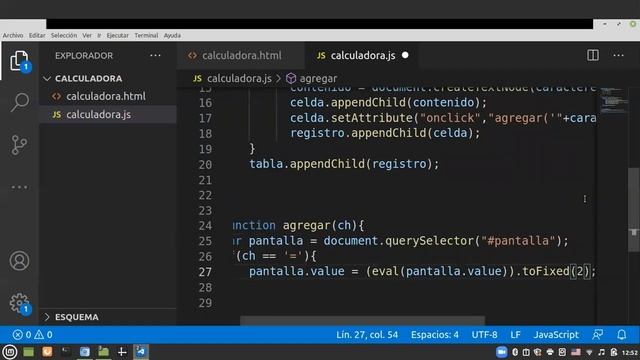Screen dimensions: 640x360
Task: Open Explorer panel more actions ellipsis
Action: [155, 56]
